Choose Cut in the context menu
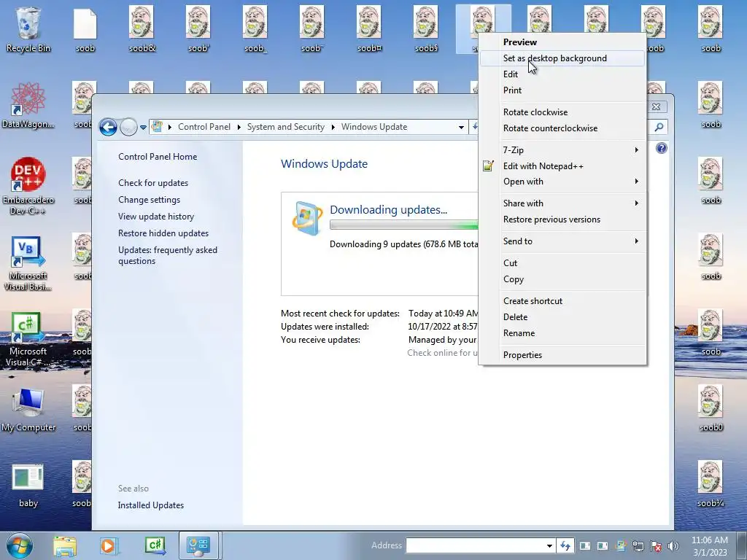 (x=562, y=263)
